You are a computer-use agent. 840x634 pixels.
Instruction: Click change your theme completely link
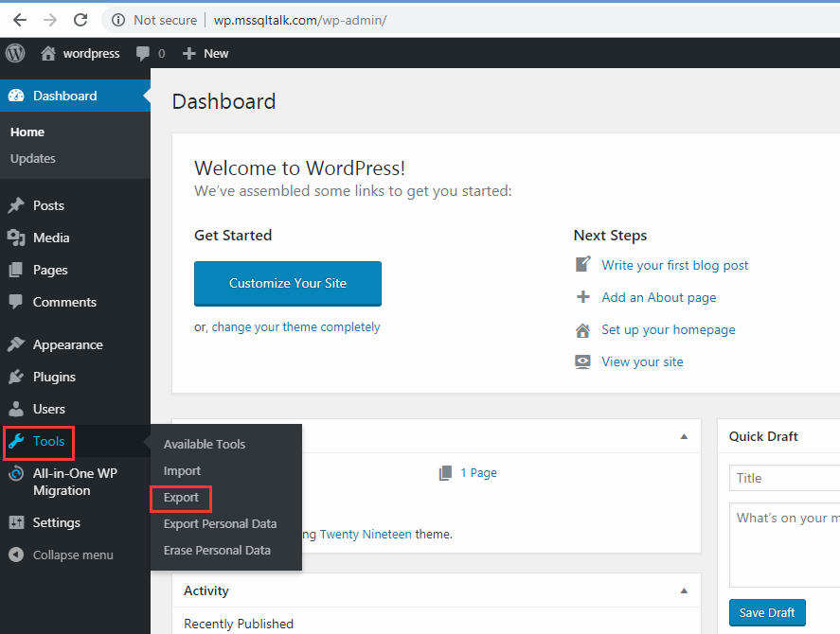pos(295,327)
